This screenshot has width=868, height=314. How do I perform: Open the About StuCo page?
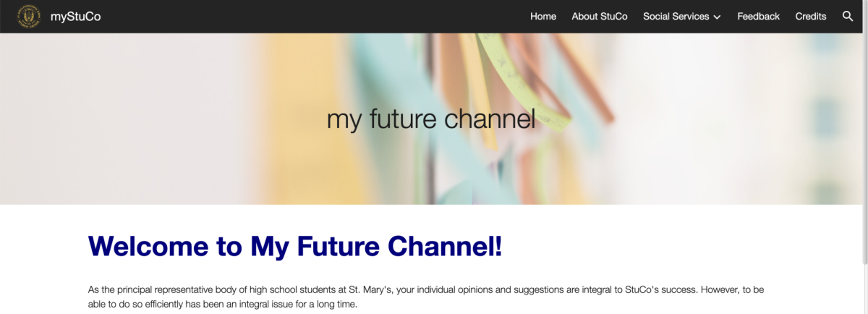pos(600,16)
